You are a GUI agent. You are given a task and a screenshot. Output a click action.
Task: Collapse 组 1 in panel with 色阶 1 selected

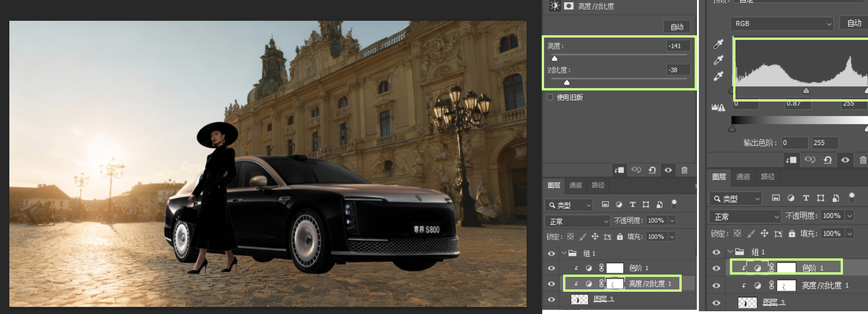[x=731, y=252]
